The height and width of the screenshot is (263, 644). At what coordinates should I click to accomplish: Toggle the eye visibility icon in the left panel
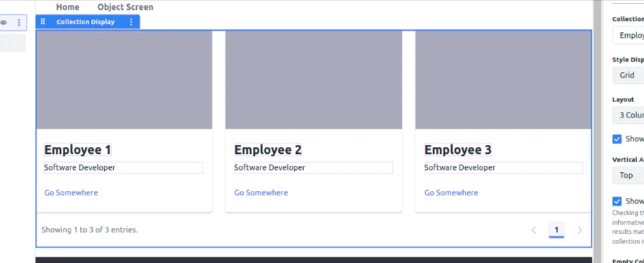pos(3,22)
